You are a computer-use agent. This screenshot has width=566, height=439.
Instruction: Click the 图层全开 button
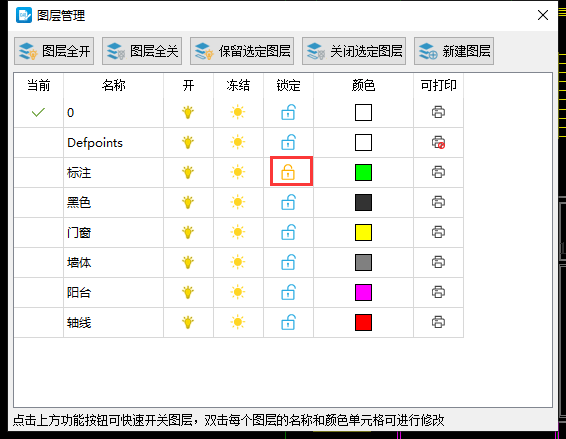(x=54, y=51)
